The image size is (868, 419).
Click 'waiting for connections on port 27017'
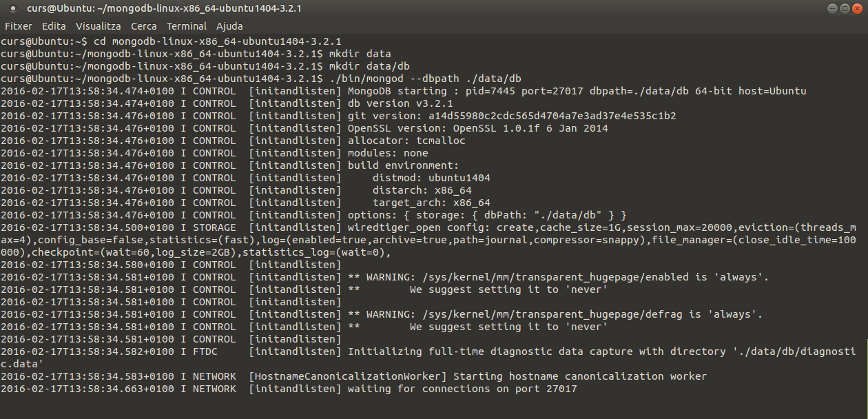[x=462, y=389]
